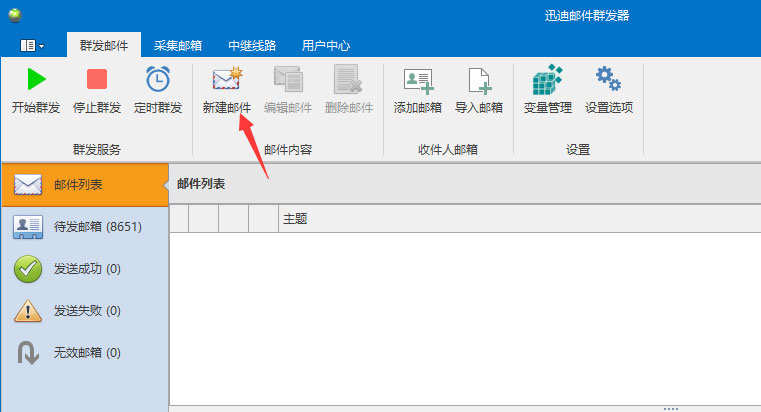
Task: Create a new mail with 新建邮件 icon
Action: (227, 79)
